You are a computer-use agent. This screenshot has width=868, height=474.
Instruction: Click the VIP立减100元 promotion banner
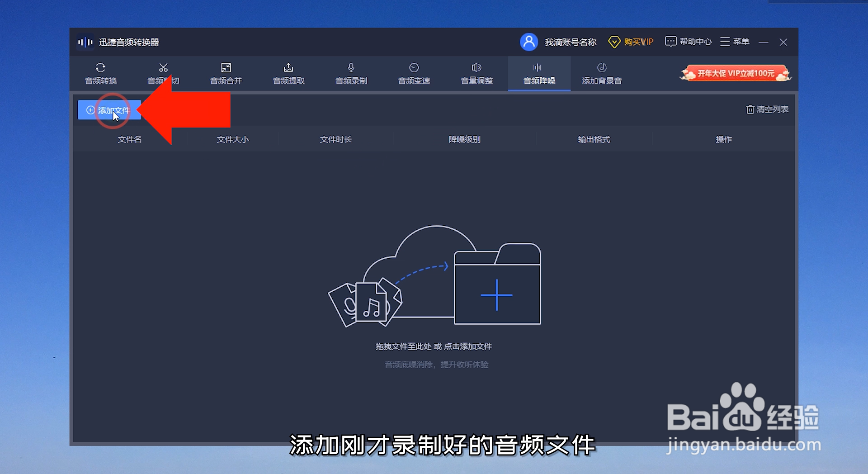click(x=736, y=73)
